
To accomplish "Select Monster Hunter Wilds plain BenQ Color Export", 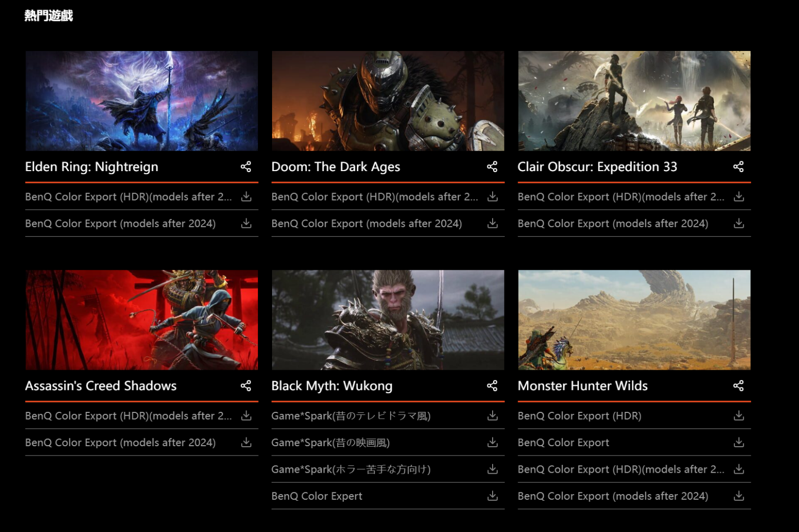I will (563, 443).
